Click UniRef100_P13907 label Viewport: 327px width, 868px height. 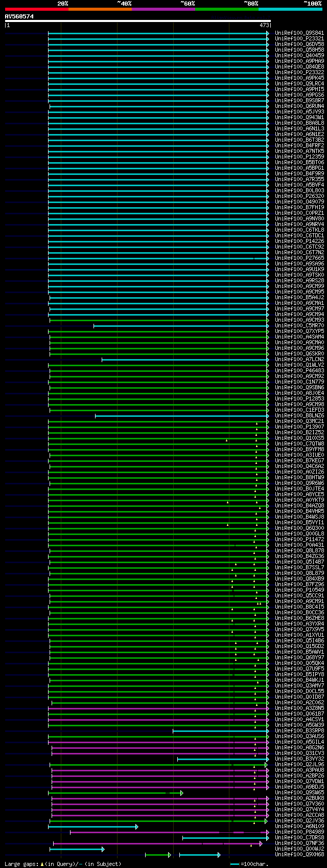click(299, 427)
